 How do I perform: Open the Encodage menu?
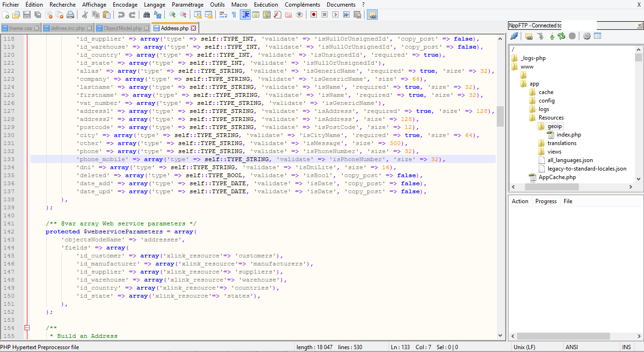tap(125, 5)
